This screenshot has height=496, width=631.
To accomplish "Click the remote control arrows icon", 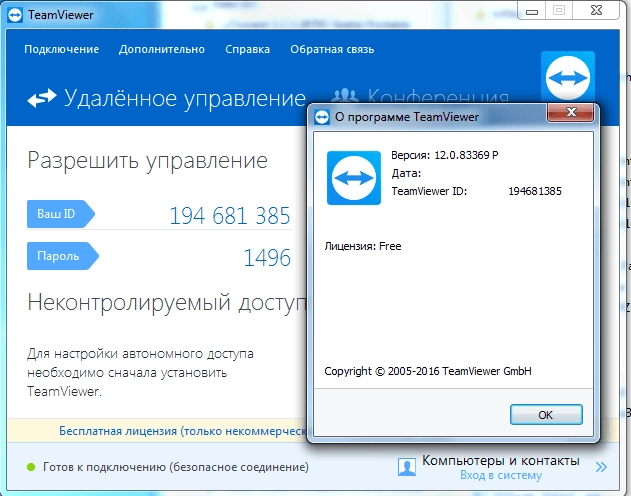I will point(41,98).
